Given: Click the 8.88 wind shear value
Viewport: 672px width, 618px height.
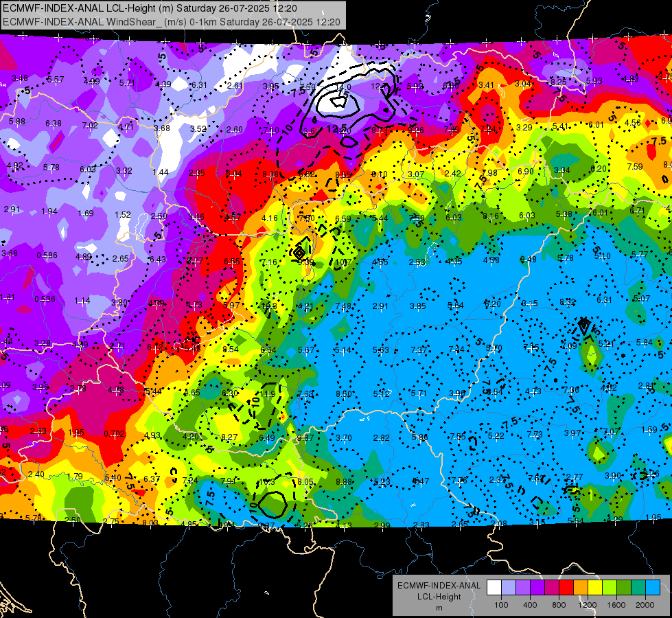Looking at the screenshot, I should [x=344, y=481].
